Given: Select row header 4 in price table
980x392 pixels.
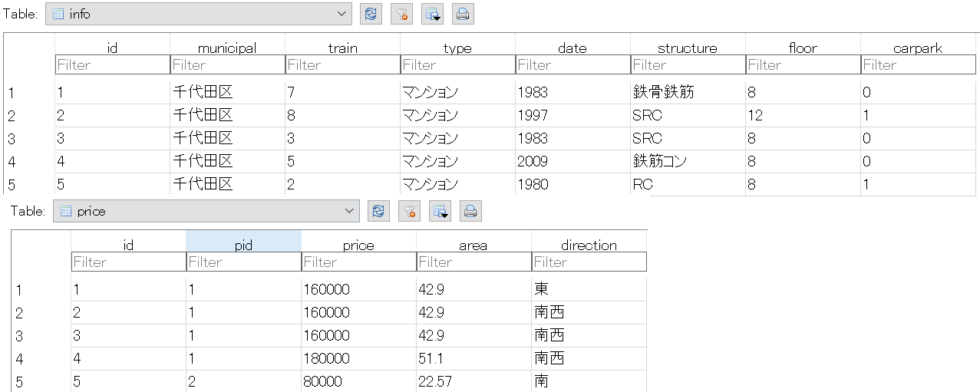Looking at the screenshot, I should pos(41,359).
